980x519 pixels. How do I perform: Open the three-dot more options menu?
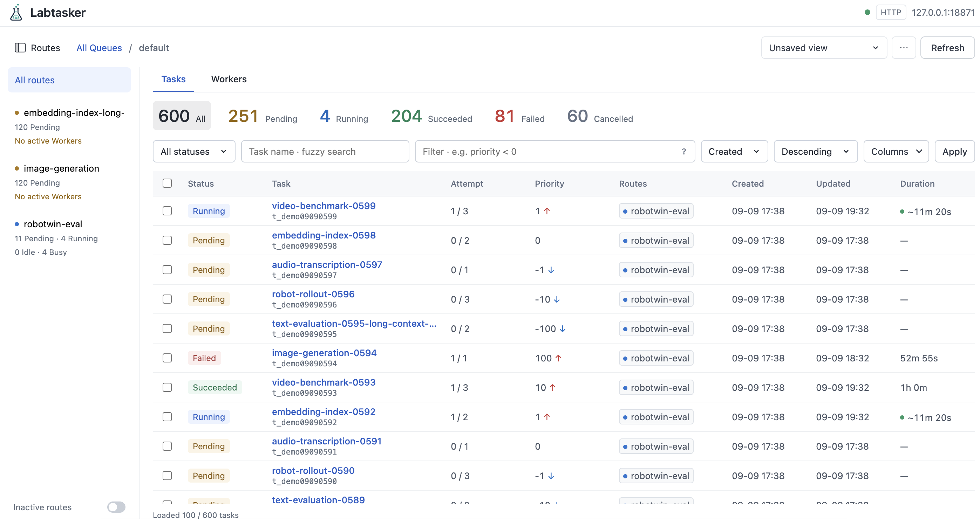904,48
